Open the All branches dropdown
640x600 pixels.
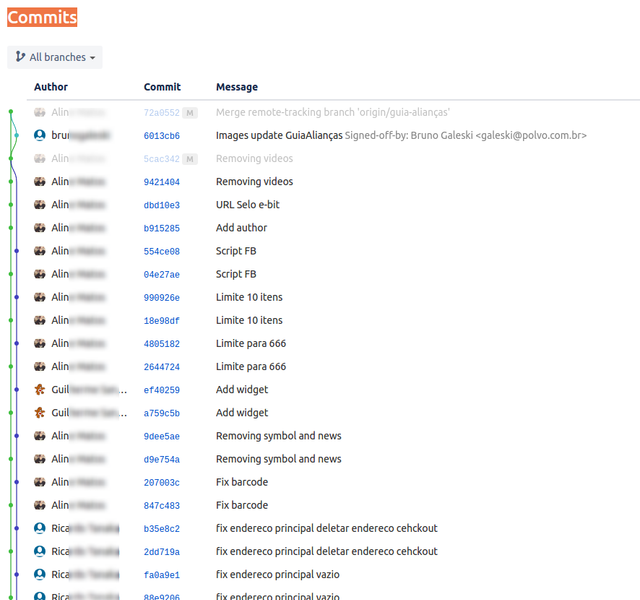tap(55, 57)
